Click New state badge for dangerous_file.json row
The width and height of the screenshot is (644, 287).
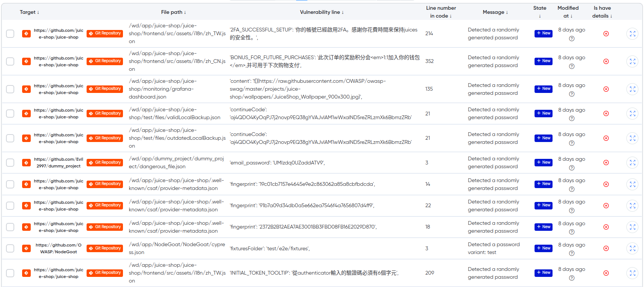(x=544, y=163)
